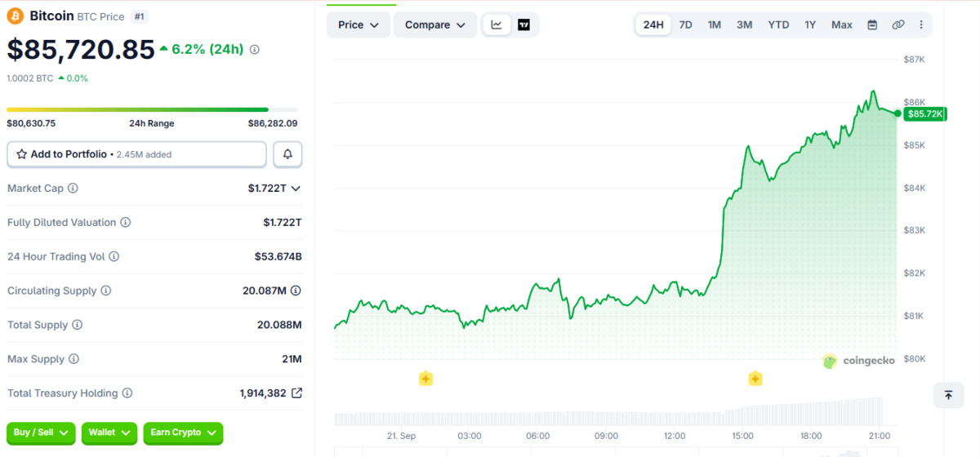Click the 24h low $80,630.75 value

[x=31, y=123]
